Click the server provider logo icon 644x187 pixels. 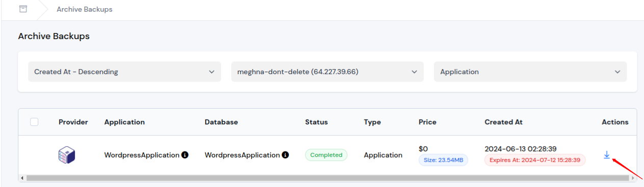pos(67,154)
